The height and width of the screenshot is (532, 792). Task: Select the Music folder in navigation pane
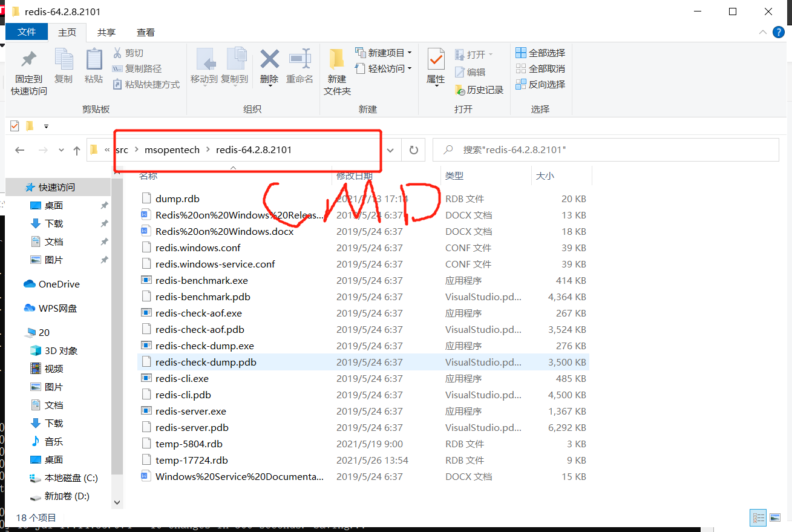pyautogui.click(x=46, y=441)
